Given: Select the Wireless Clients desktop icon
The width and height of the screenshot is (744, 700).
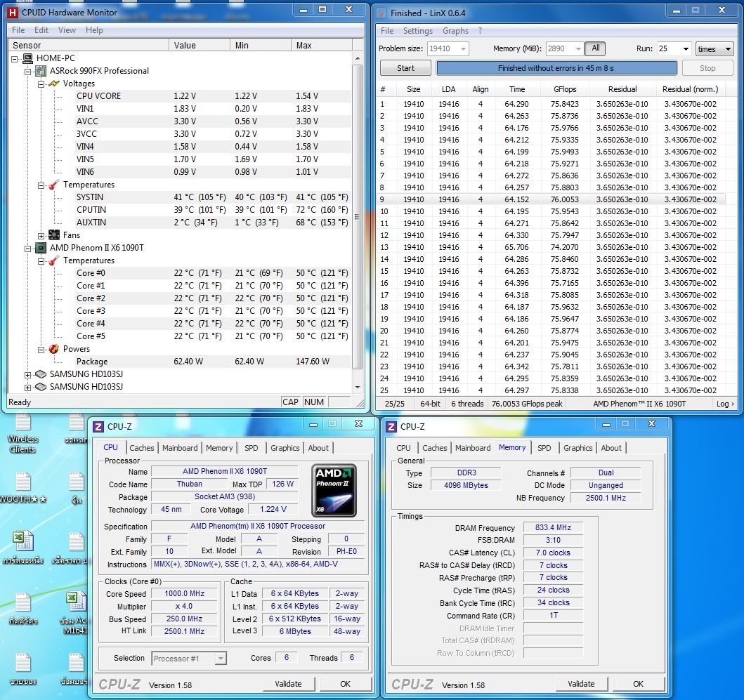Looking at the screenshot, I should point(22,433).
